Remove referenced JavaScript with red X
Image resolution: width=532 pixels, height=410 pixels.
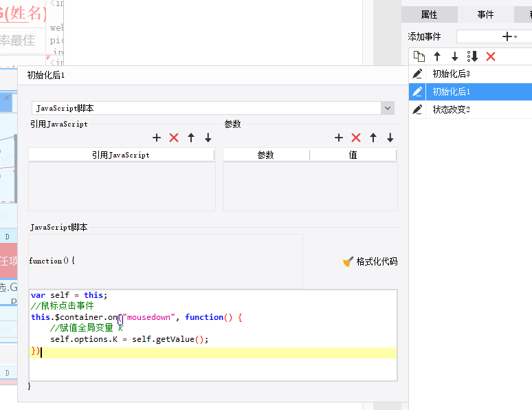(174, 138)
